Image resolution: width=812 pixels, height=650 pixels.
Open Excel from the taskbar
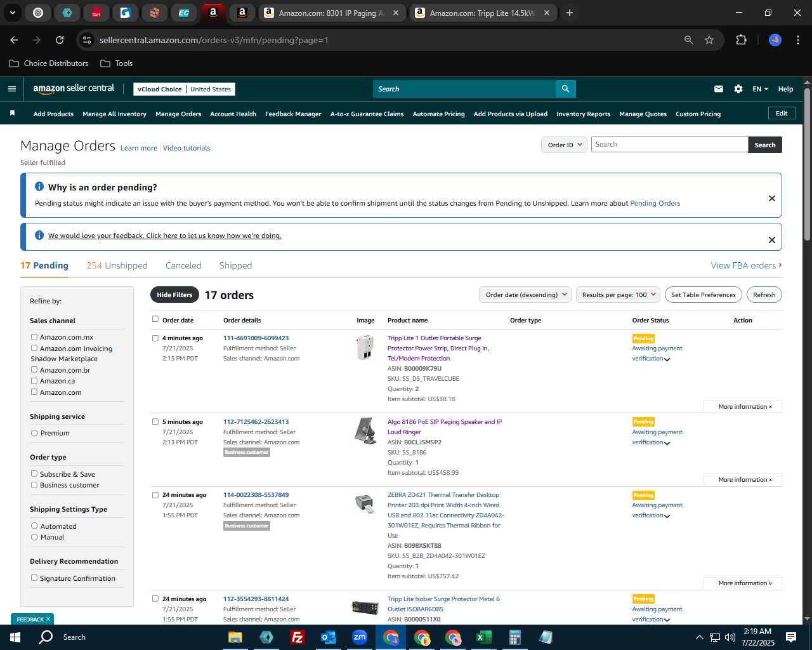coord(484,637)
